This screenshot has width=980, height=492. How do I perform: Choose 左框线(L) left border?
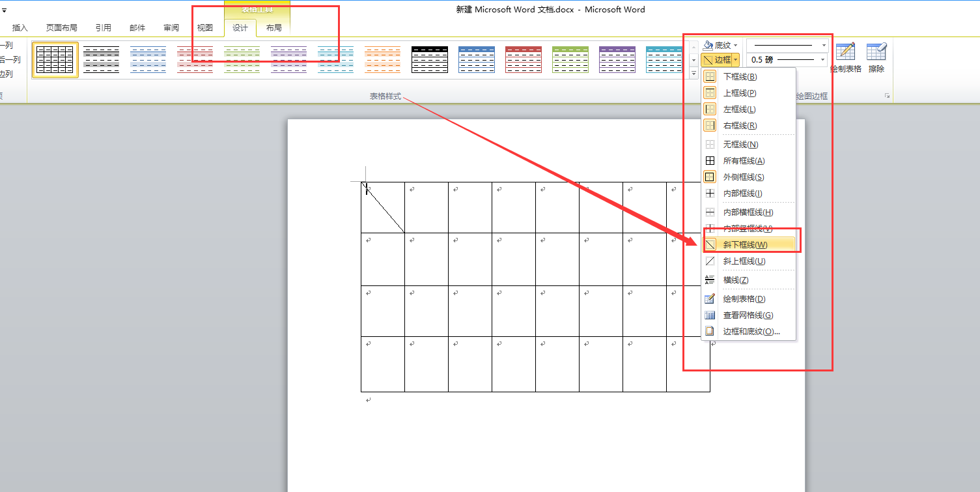pyautogui.click(x=748, y=109)
